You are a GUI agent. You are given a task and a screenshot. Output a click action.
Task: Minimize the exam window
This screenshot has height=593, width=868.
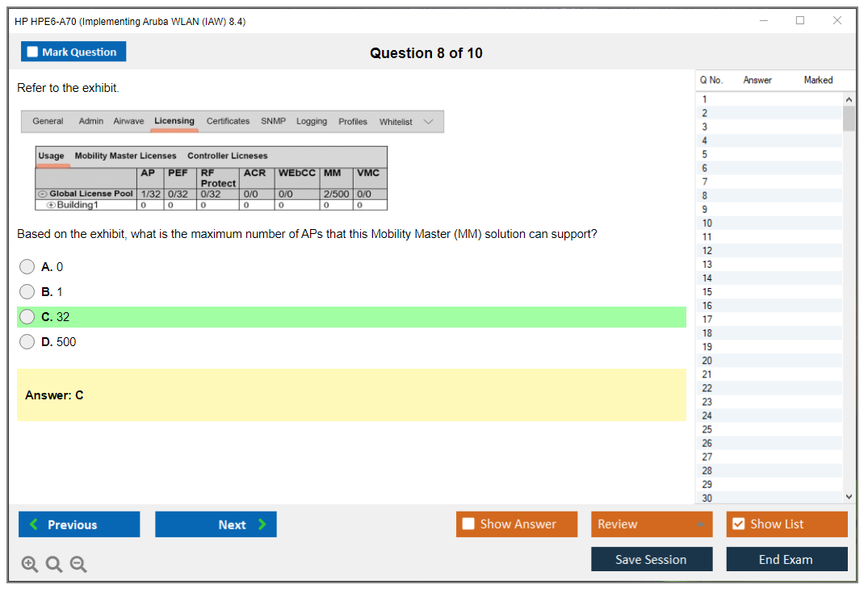coord(764,21)
